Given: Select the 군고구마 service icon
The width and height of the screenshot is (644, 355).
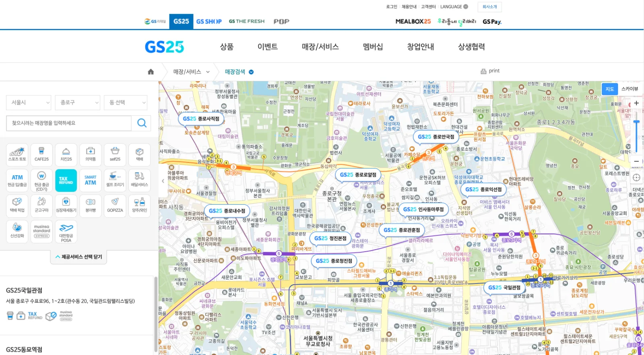Looking at the screenshot, I should pyautogui.click(x=41, y=206).
